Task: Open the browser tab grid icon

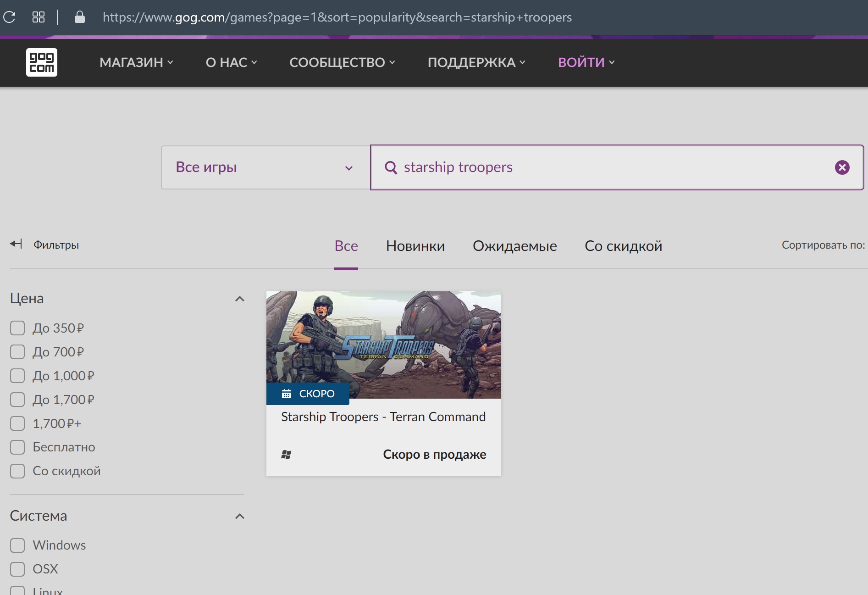Action: [39, 17]
